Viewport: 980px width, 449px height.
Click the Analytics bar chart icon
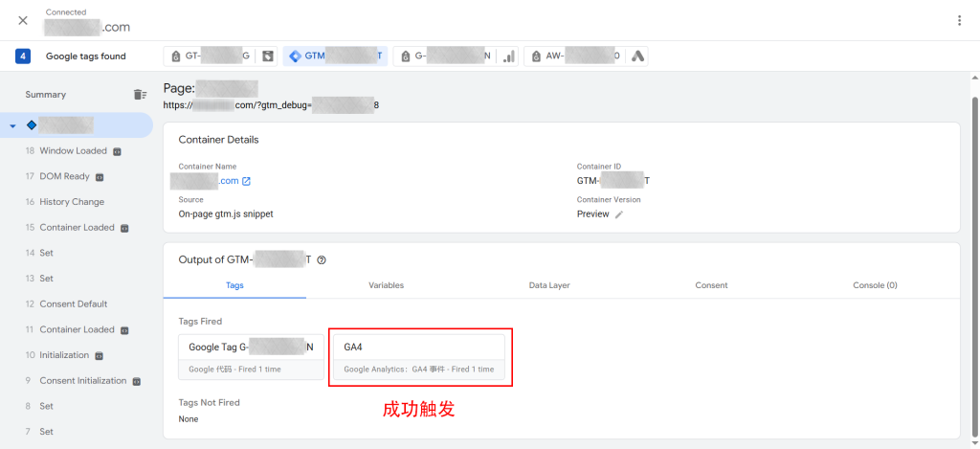pos(509,56)
